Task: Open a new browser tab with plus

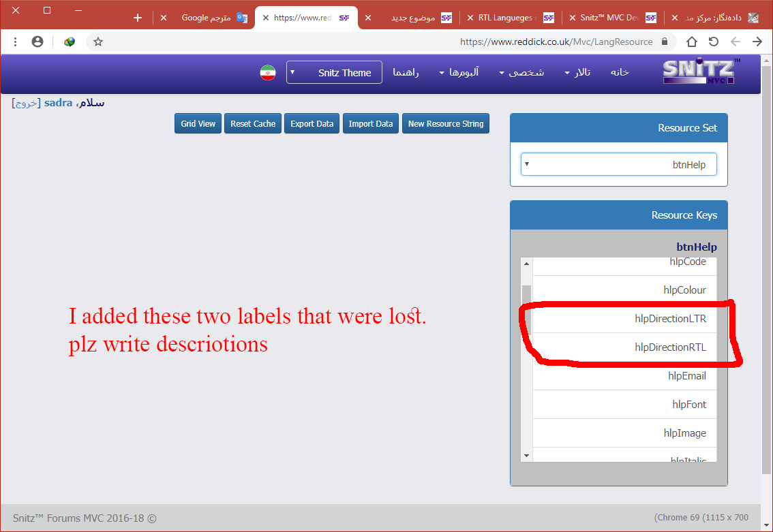Action: click(138, 18)
